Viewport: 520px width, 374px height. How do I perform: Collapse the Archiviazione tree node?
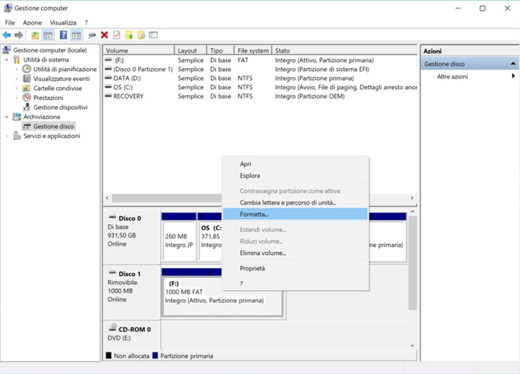pyautogui.click(x=7, y=117)
